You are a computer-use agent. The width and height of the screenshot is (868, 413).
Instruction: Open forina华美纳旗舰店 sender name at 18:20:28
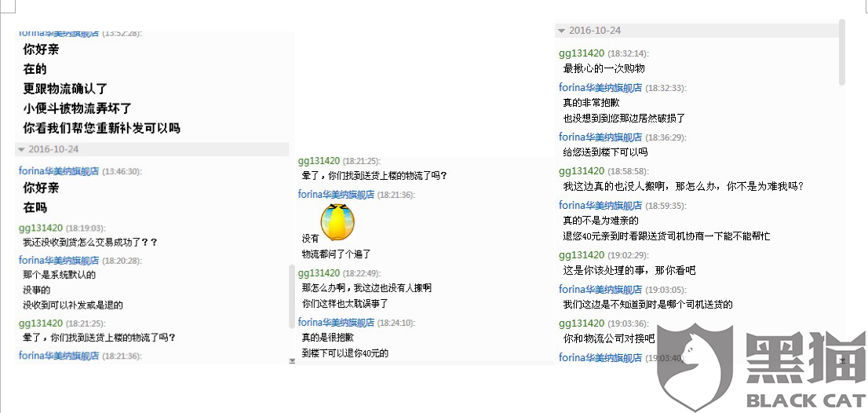(59, 260)
